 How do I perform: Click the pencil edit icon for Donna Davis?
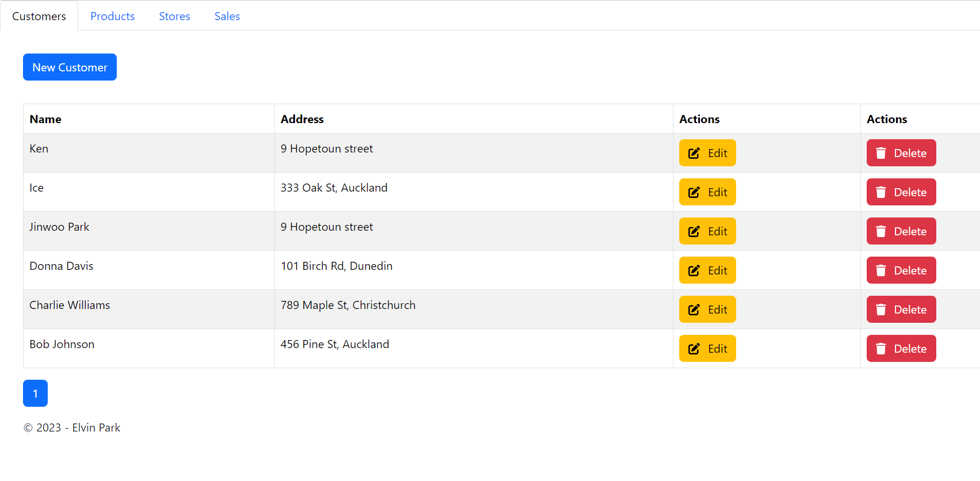click(x=694, y=270)
